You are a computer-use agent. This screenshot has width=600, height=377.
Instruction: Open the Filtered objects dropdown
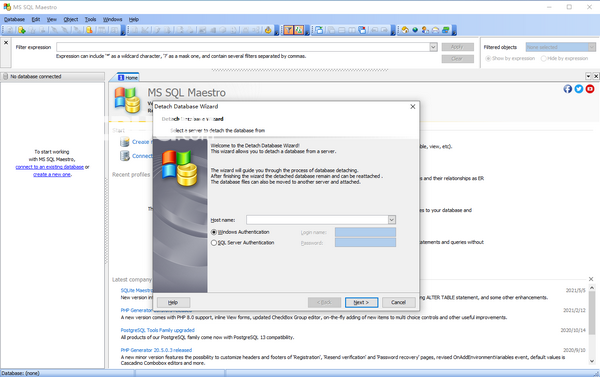(592, 47)
